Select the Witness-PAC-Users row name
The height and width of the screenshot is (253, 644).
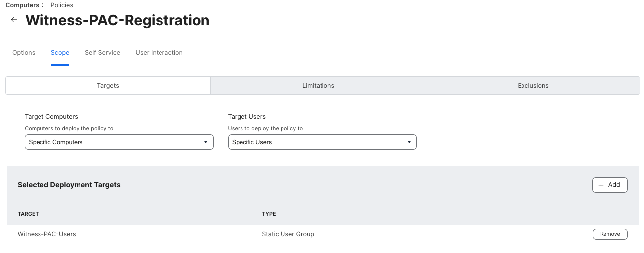[47, 234]
